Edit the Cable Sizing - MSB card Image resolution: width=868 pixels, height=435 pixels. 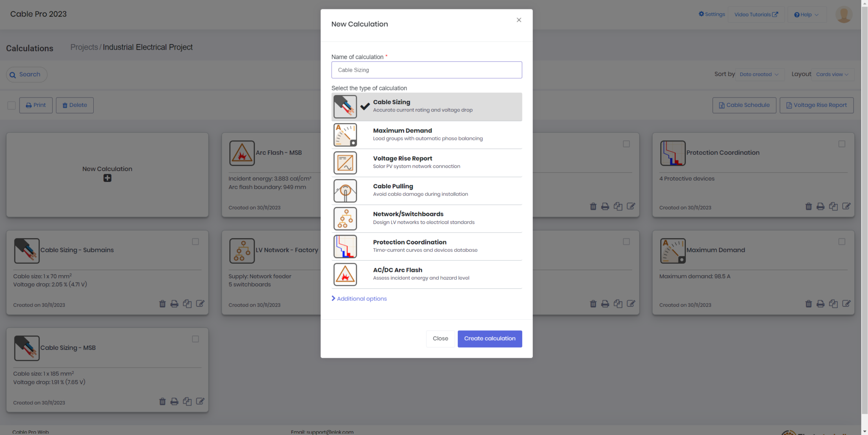pos(200,402)
